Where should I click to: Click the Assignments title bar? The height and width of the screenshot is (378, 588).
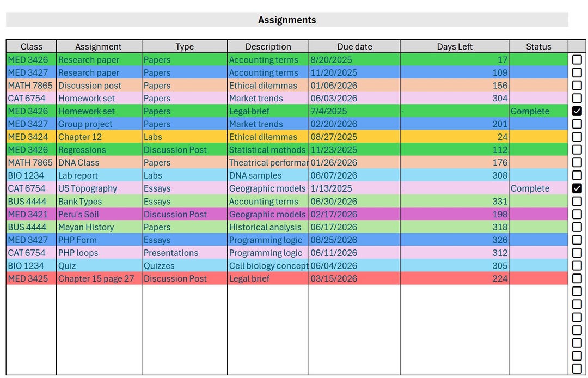287,20
